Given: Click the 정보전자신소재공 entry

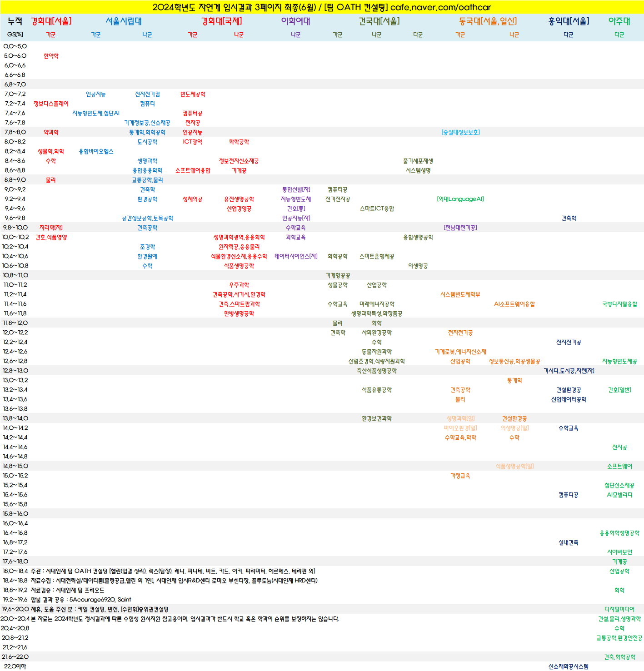Looking at the screenshot, I should click(x=239, y=161).
